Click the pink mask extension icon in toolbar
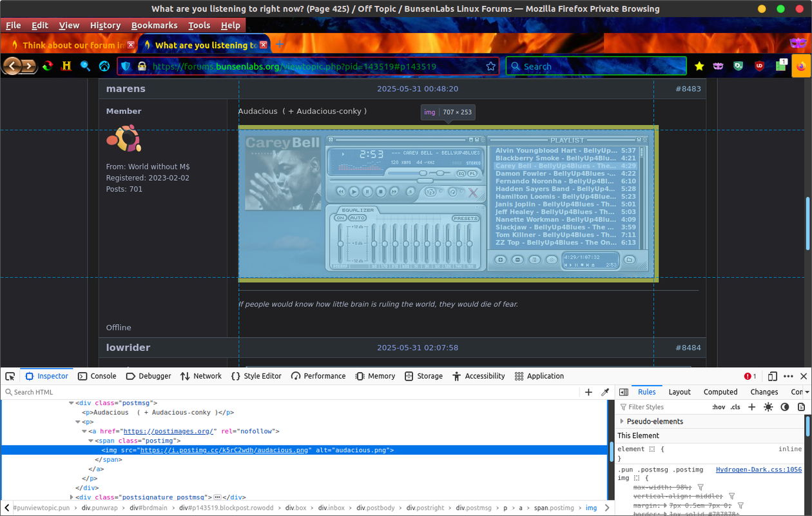 (x=718, y=66)
